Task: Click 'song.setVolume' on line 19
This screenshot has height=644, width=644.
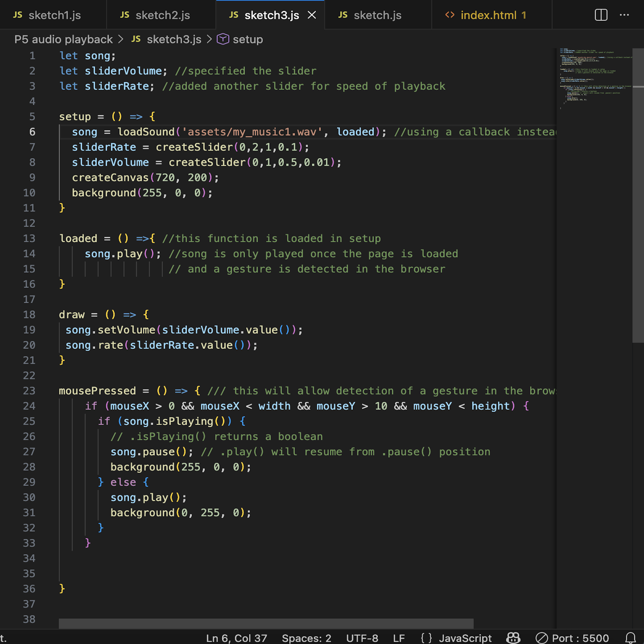Action: [x=110, y=330]
